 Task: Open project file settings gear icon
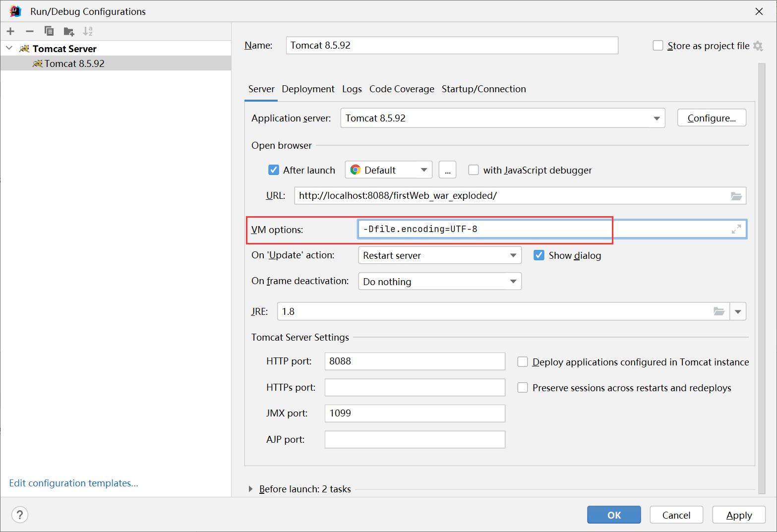pyautogui.click(x=758, y=46)
